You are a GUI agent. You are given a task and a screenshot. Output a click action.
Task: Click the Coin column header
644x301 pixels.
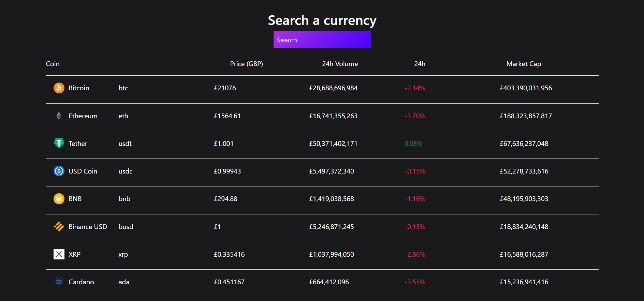pos(53,64)
